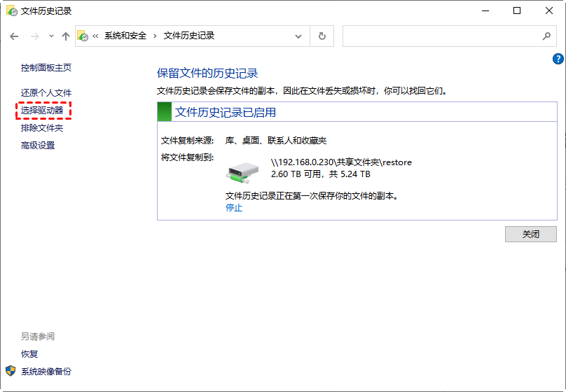566x392 pixels.
Task: Maximize the 文件历史记录 window
Action: tap(517, 10)
